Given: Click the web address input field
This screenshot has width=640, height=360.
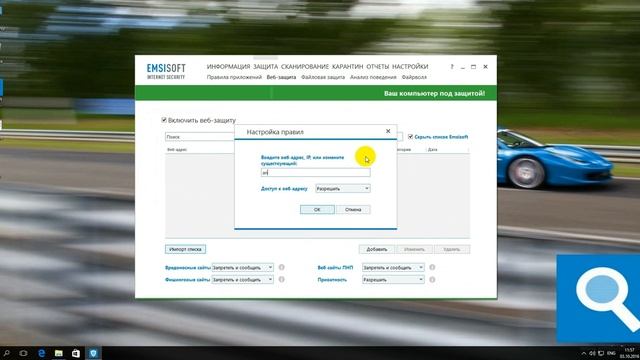Looking at the screenshot, I should (316, 173).
